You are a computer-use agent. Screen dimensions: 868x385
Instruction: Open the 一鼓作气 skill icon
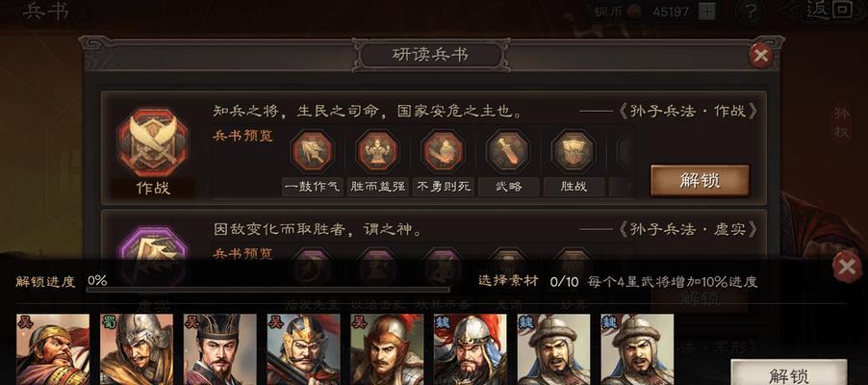click(x=312, y=151)
